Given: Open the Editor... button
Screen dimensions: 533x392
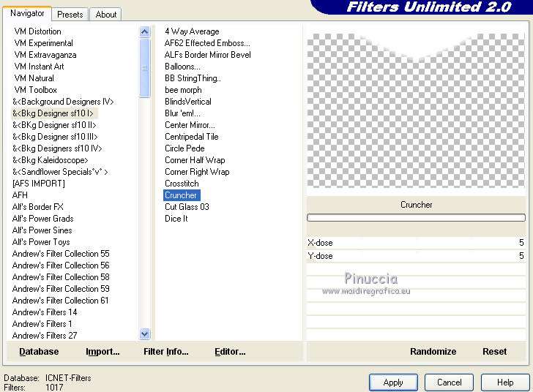Looking at the screenshot, I should (x=230, y=352).
